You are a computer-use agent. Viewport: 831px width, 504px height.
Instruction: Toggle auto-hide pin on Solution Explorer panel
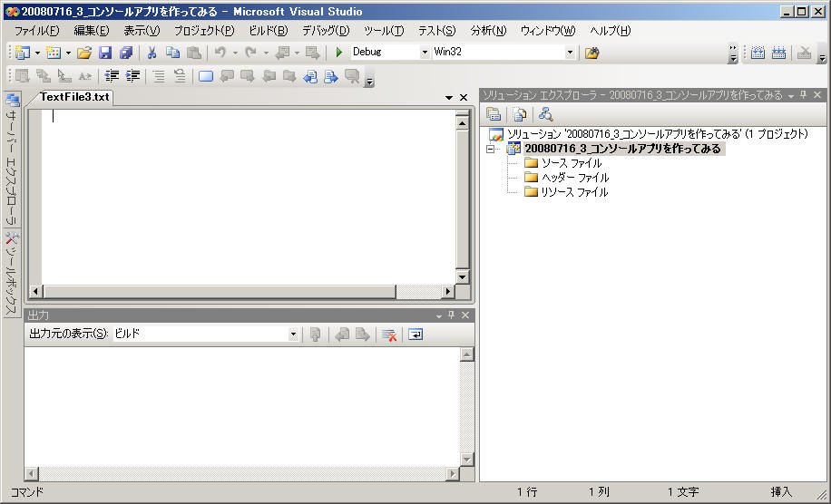(803, 95)
